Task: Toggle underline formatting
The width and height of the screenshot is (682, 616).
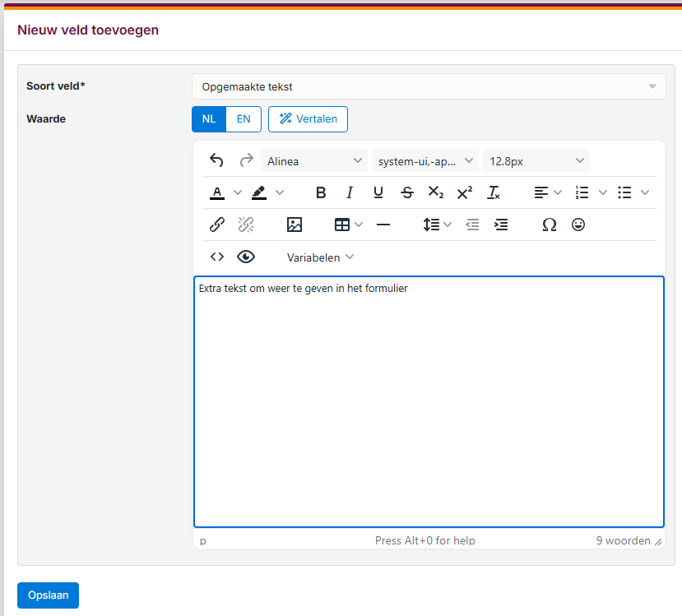Action: (x=378, y=192)
